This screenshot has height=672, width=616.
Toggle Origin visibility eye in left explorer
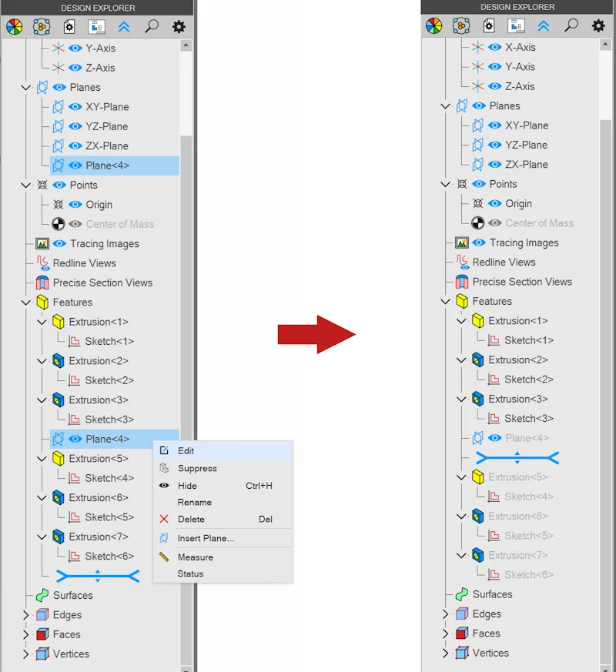(x=75, y=205)
